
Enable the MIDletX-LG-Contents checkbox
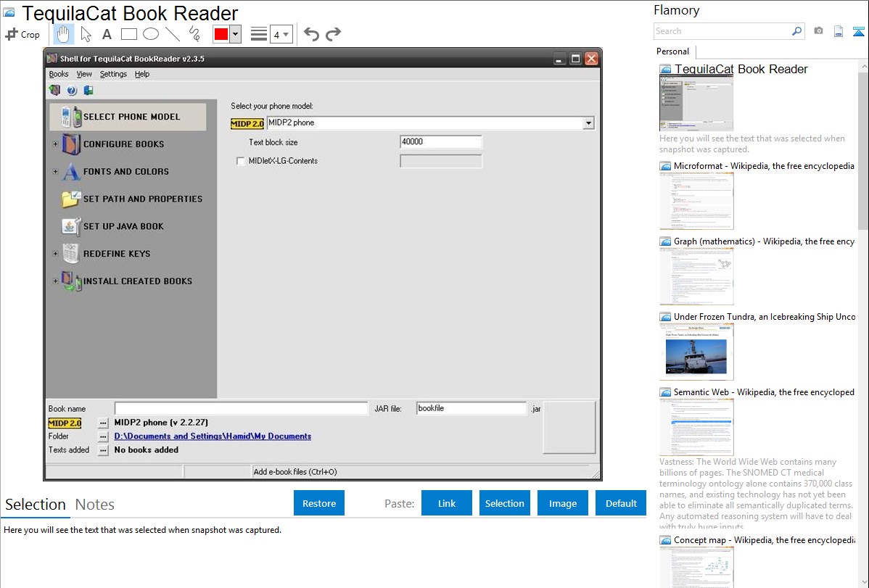pyautogui.click(x=241, y=161)
